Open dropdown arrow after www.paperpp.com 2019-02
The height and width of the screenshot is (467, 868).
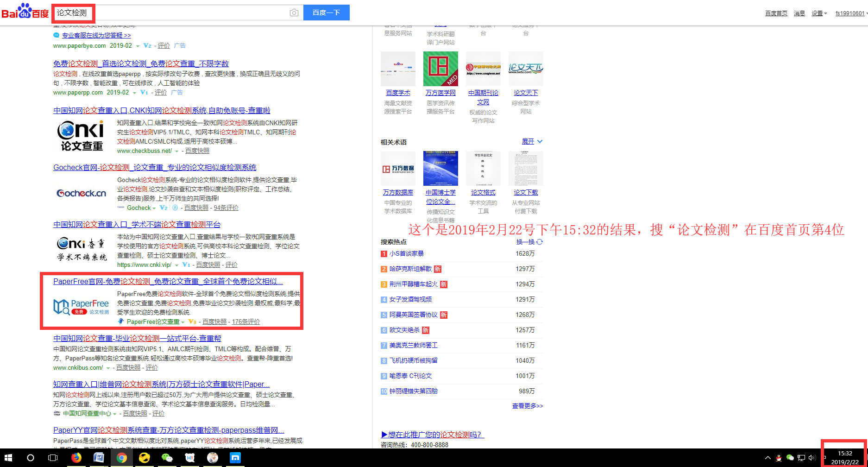pos(134,93)
